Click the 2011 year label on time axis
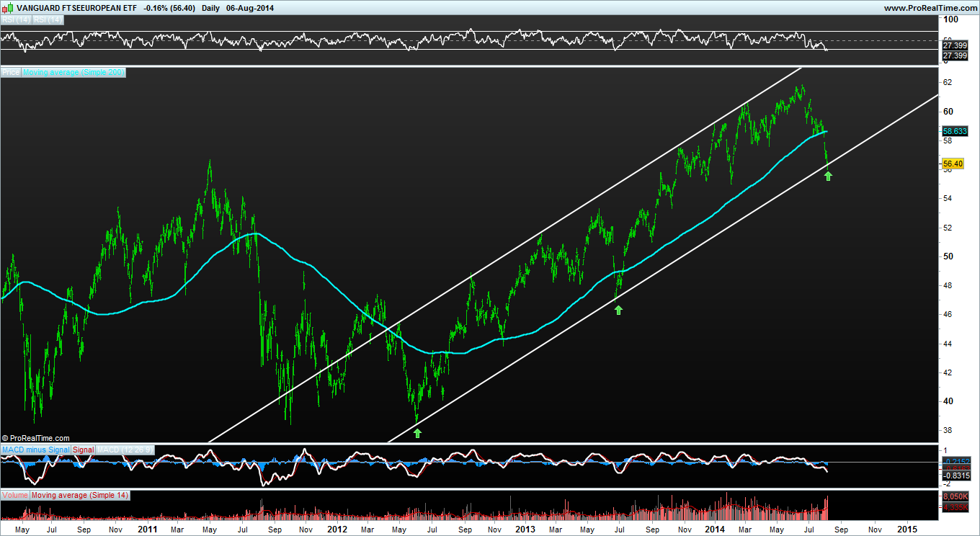 click(148, 529)
